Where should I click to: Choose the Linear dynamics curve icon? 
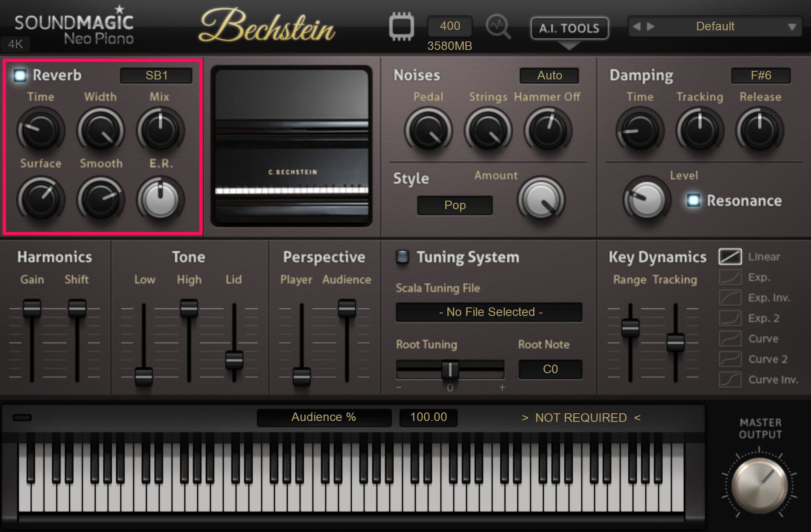pos(730,257)
